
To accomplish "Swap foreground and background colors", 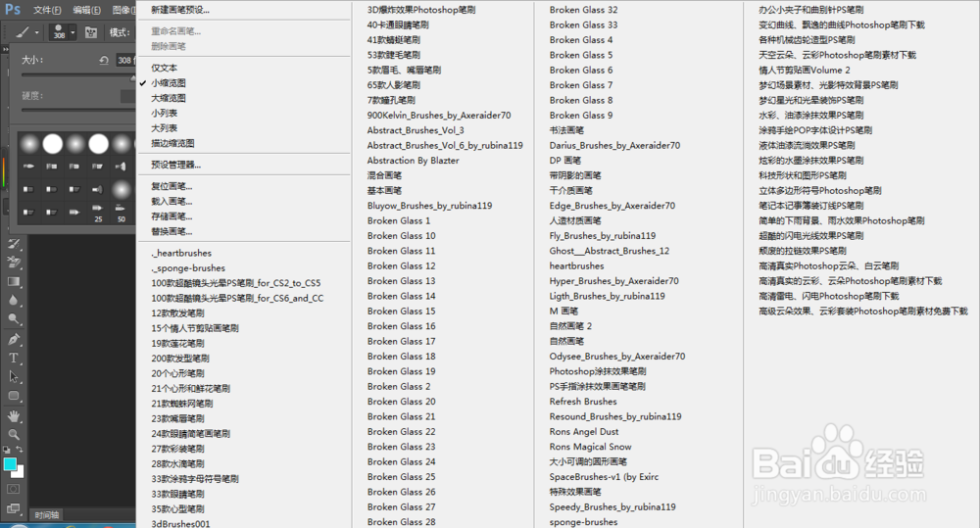I will point(20,450).
